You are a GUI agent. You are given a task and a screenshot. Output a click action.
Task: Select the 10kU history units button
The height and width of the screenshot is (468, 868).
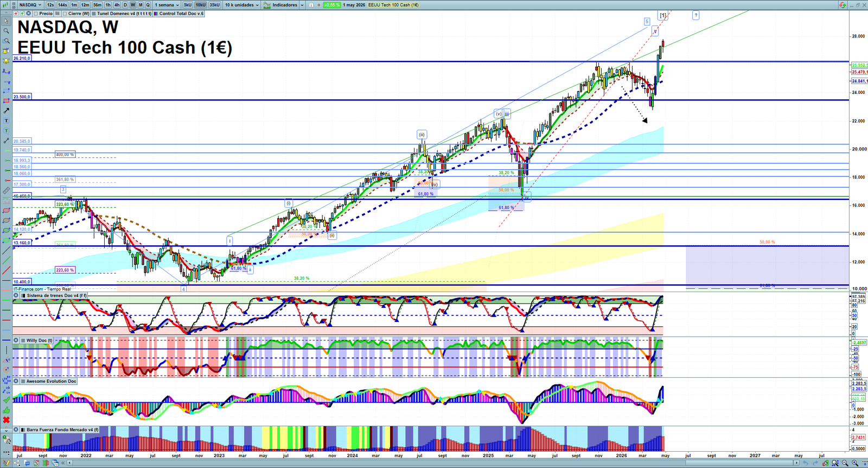[201, 5]
